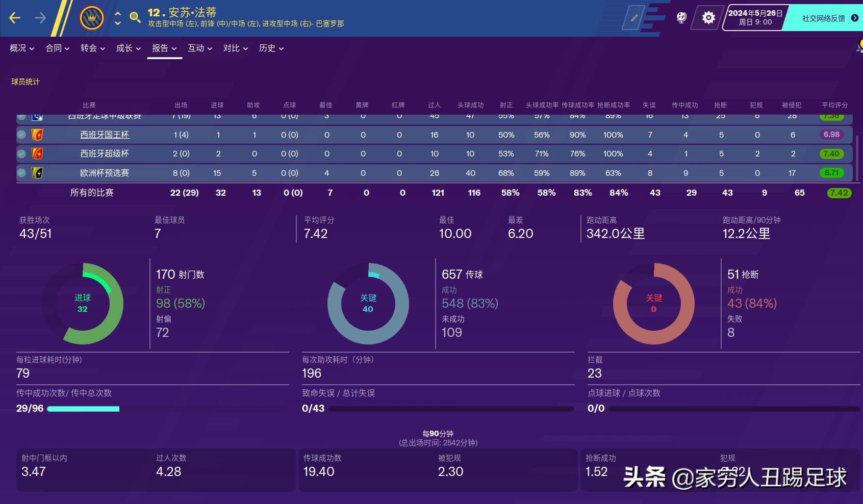Toggle the checkmark for 欧洲杯预选赛 row

(x=21, y=173)
